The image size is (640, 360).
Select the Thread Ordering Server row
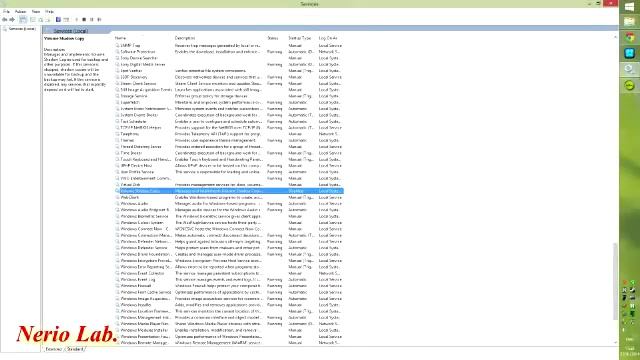[229, 147]
